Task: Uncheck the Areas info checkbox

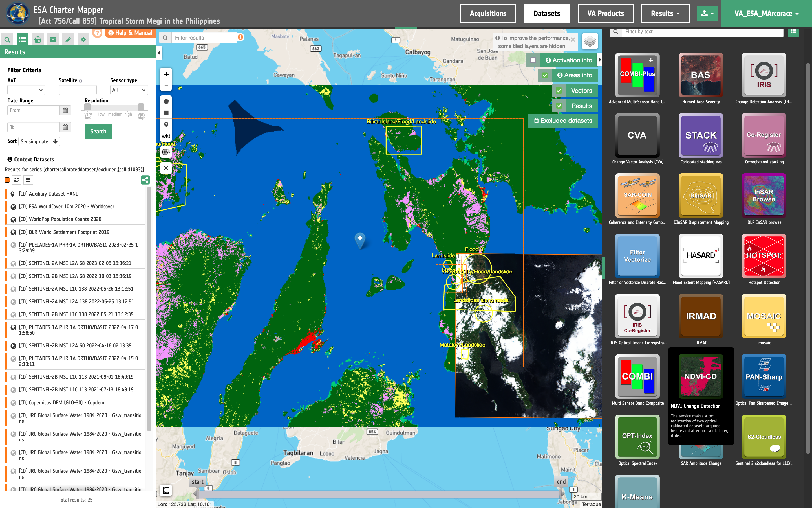Action: click(545, 76)
